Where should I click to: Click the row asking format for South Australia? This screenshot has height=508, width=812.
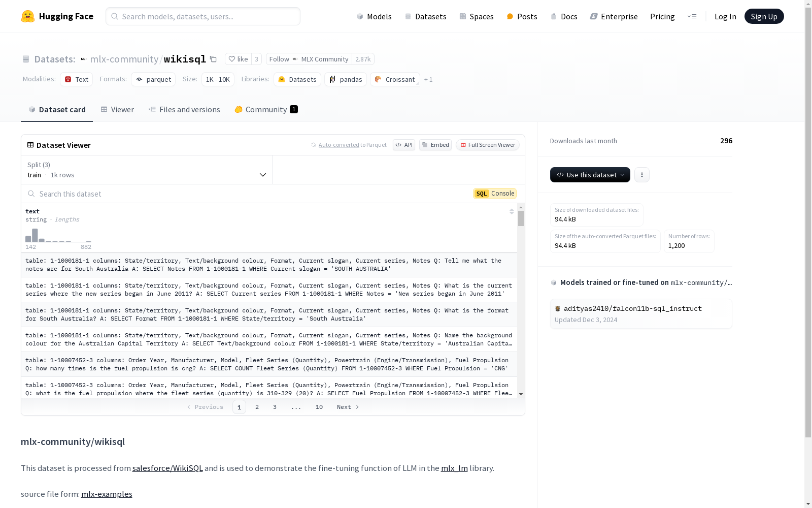269,314
